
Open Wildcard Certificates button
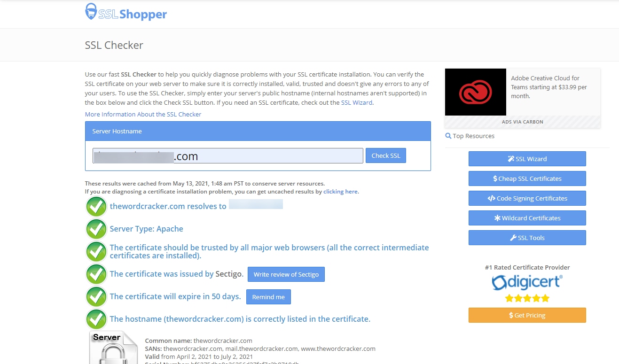pyautogui.click(x=527, y=218)
